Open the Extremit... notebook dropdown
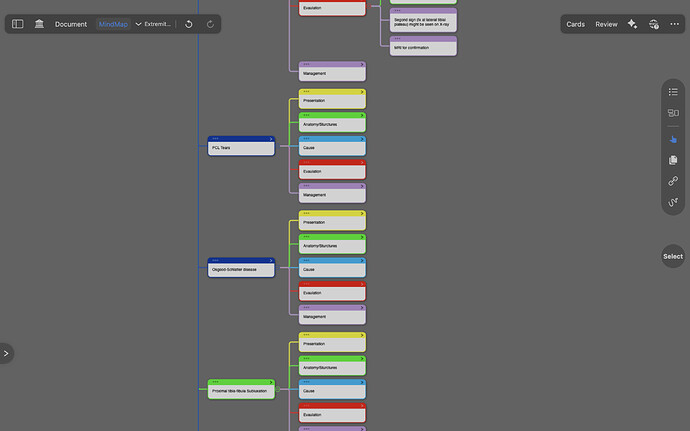Screen dimensions: 690x431 [153, 24]
